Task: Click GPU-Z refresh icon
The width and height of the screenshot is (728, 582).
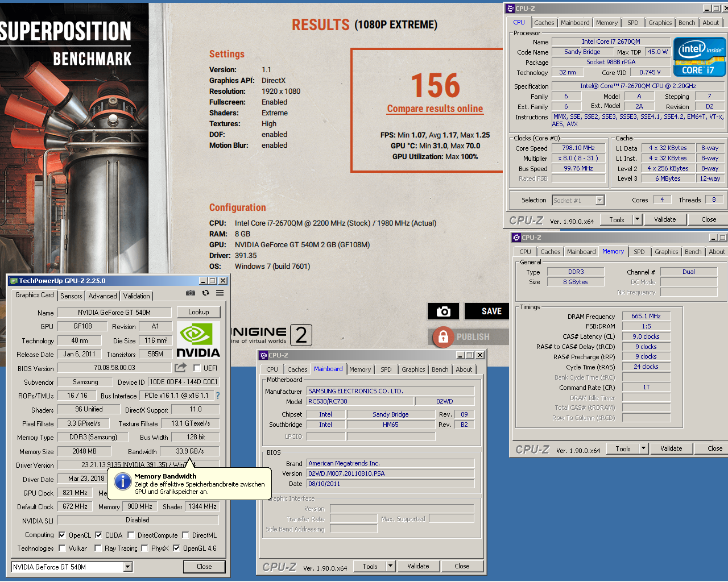Action: pos(205,293)
